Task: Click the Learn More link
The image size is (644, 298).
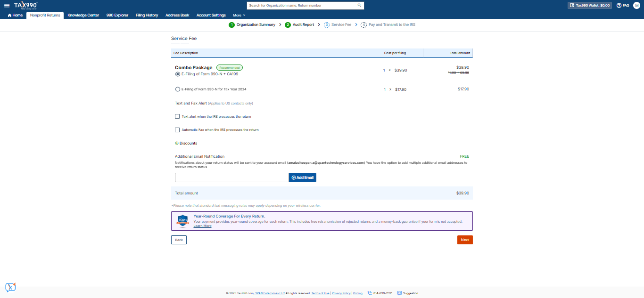Action: click(202, 226)
